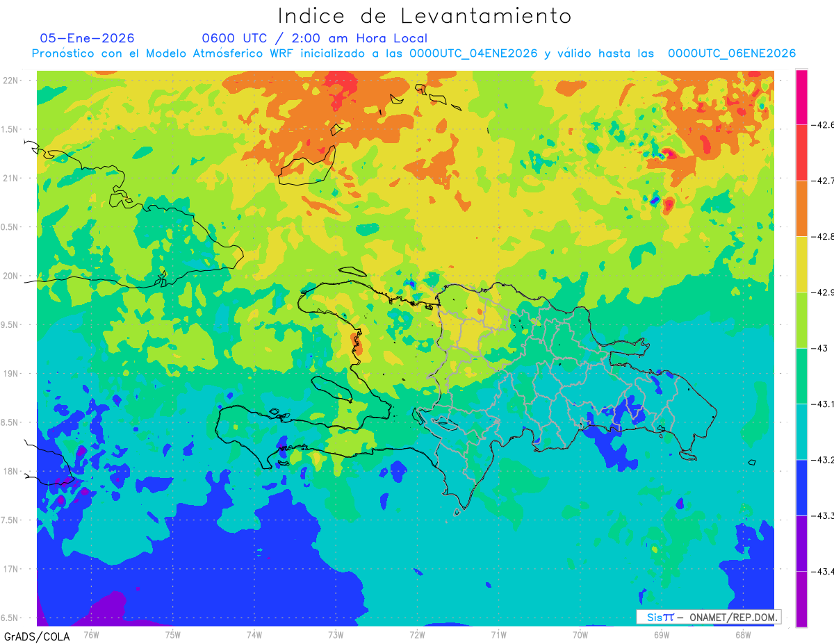Click the '71W' longitude axis label
The image size is (834, 644).
[498, 634]
